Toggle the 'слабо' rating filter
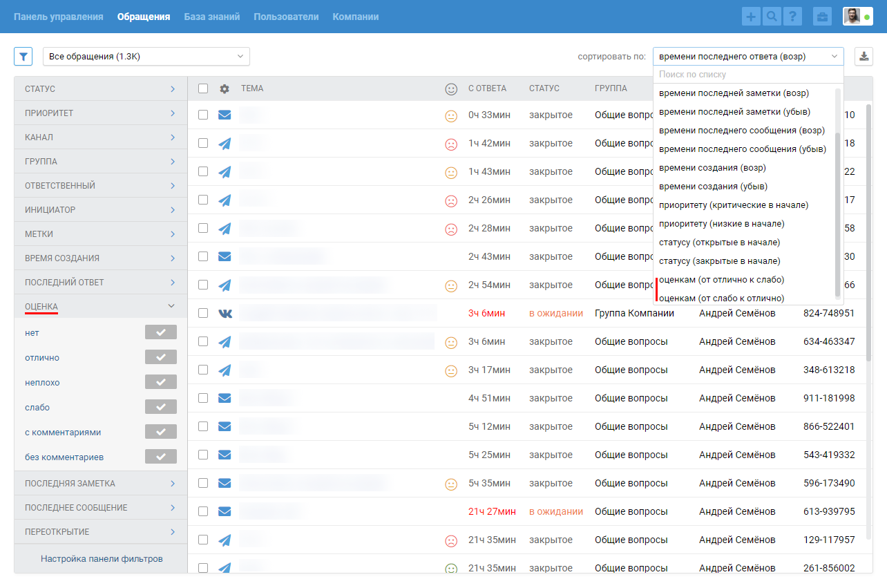 (x=160, y=407)
